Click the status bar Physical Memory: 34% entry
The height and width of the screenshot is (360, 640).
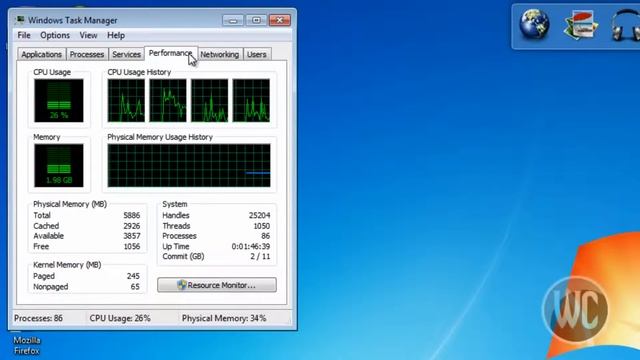coord(224,318)
